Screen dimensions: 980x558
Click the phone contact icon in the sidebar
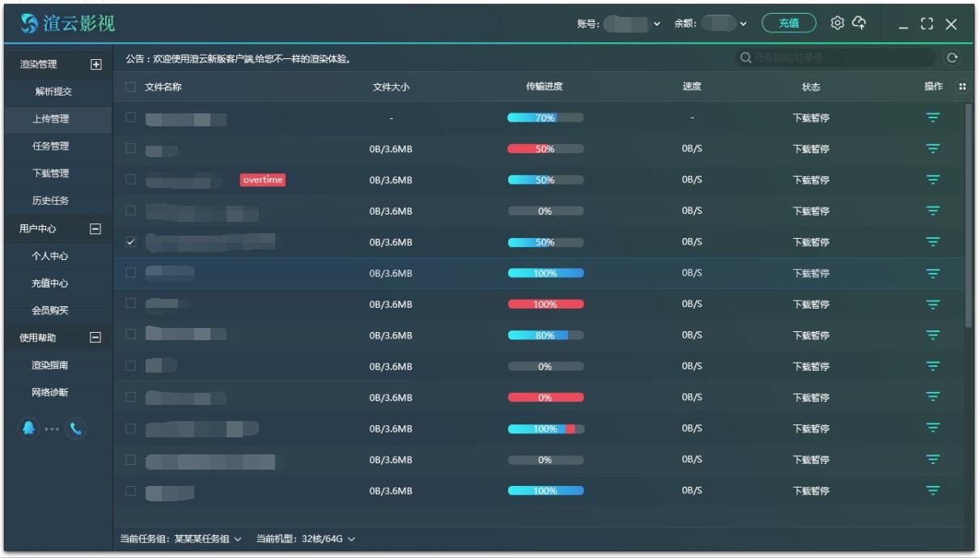point(75,428)
